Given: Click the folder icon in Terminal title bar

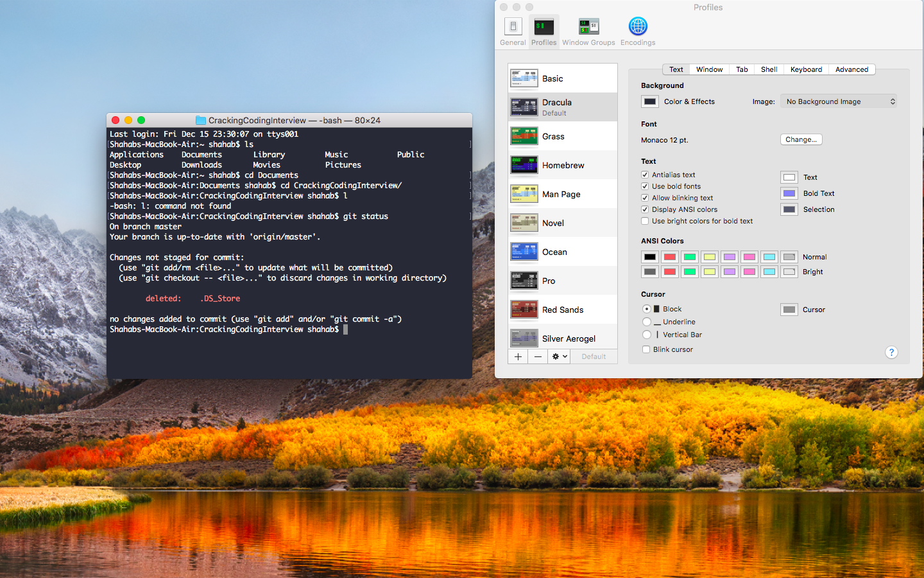Looking at the screenshot, I should (201, 120).
